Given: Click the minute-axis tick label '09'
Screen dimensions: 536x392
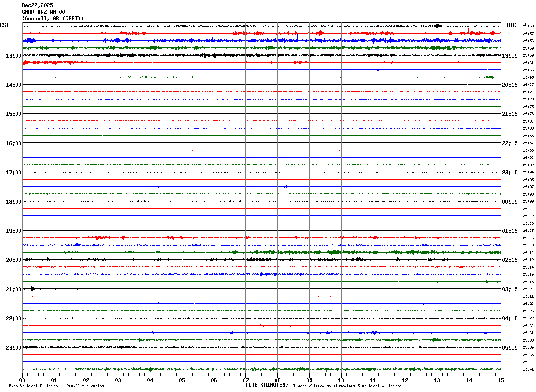Looking at the screenshot, I should pyautogui.click(x=309, y=380).
